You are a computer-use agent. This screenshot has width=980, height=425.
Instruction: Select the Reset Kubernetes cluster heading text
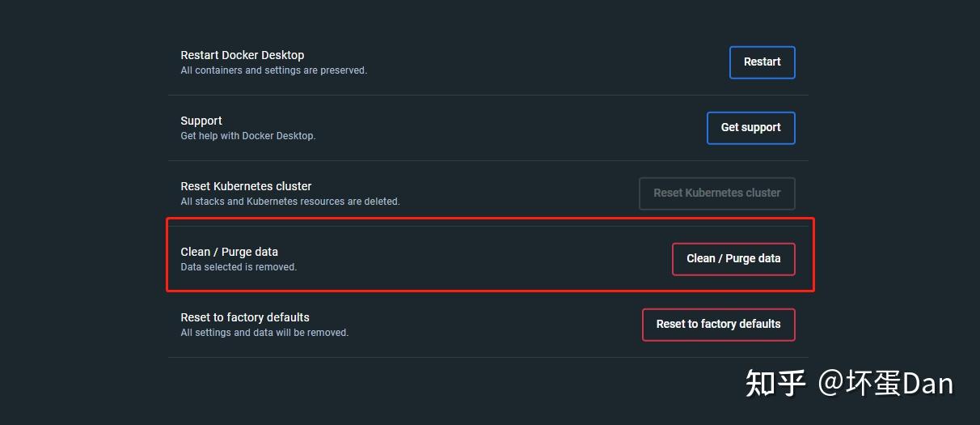(246, 186)
